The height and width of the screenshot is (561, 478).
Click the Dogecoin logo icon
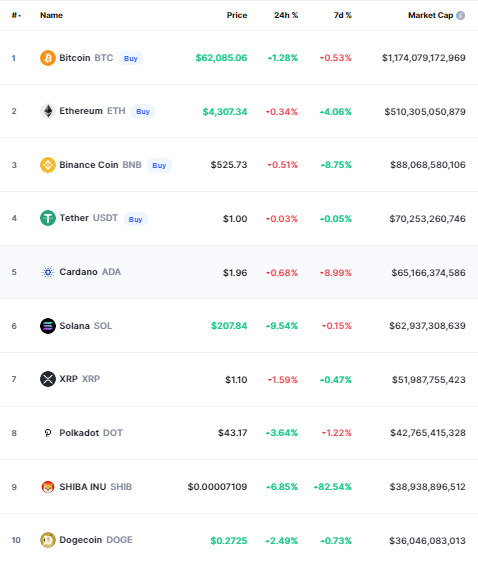48,540
